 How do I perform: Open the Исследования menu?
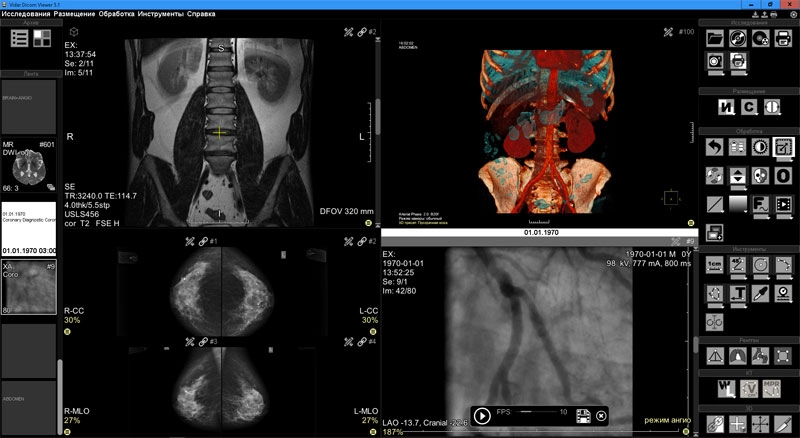pos(27,15)
